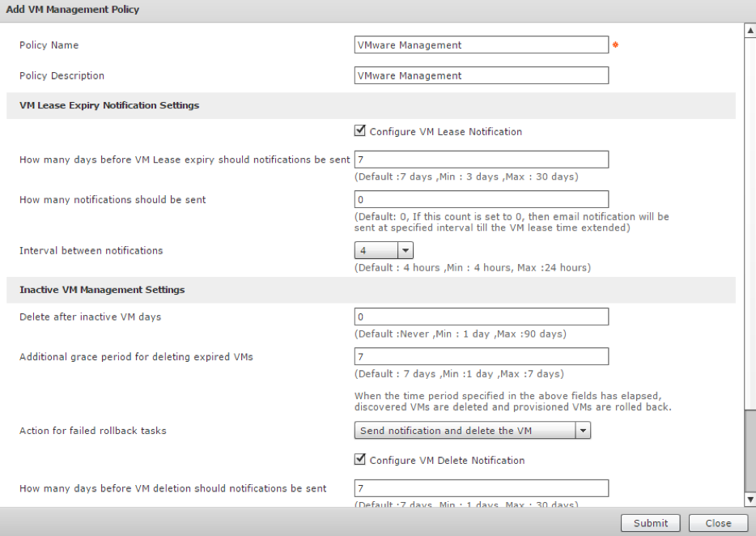The image size is (756, 536).
Task: Click the scrollbar up arrow icon
Action: tap(749, 30)
